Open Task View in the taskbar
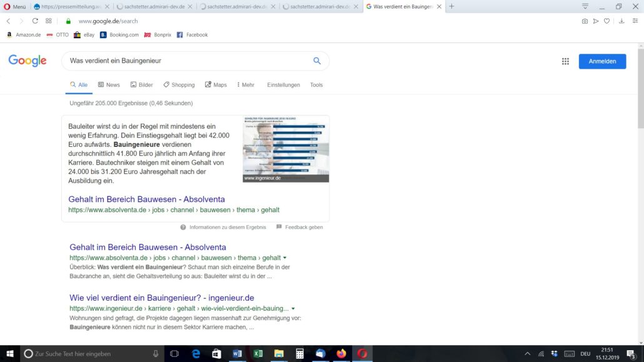This screenshot has width=644, height=362. [174, 354]
